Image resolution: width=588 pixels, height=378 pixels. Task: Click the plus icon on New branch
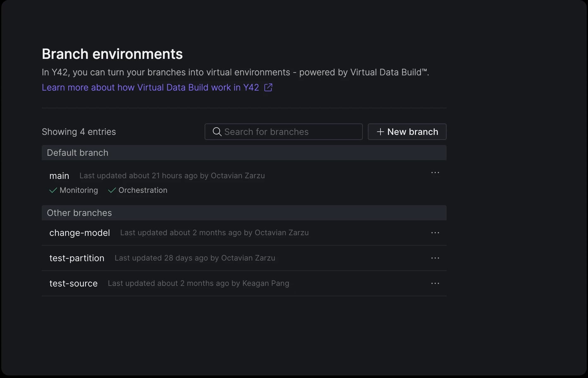click(381, 132)
